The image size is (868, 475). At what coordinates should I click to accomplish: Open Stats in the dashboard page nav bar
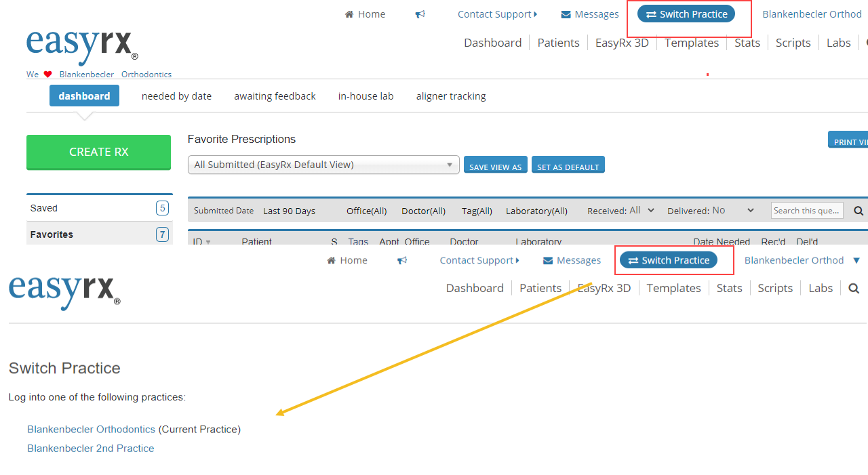(x=747, y=43)
